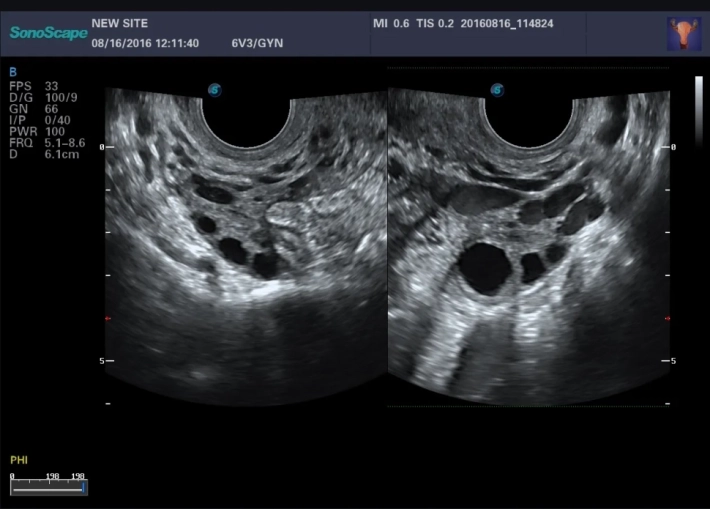This screenshot has width=710, height=509.
Task: Click the red focus marker on right image
Action: click(668, 319)
